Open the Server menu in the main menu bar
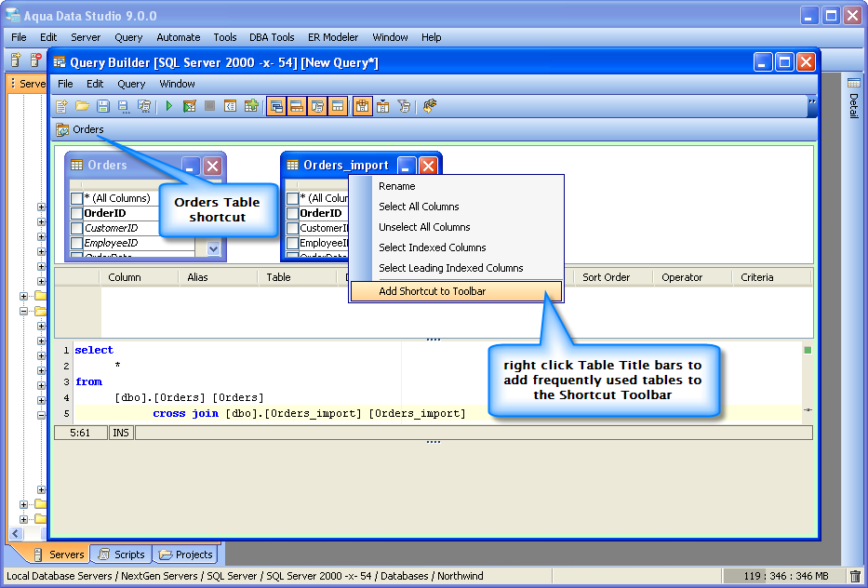 click(86, 37)
